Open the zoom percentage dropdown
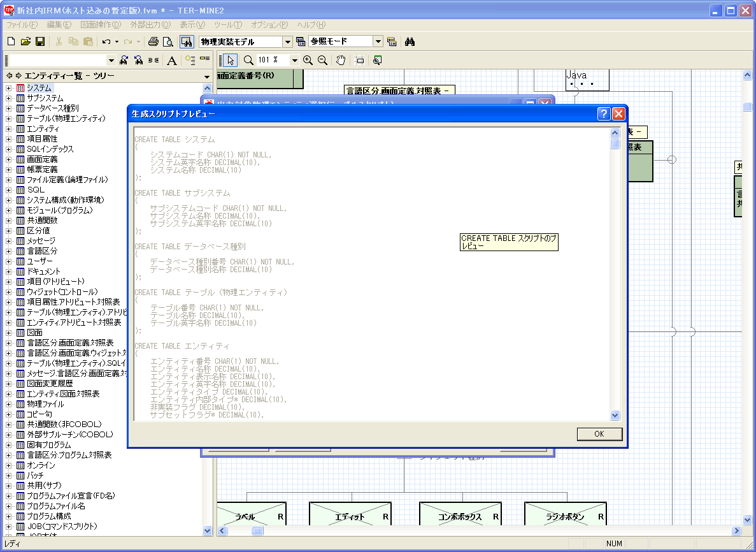This screenshot has width=756, height=552. pos(294,61)
